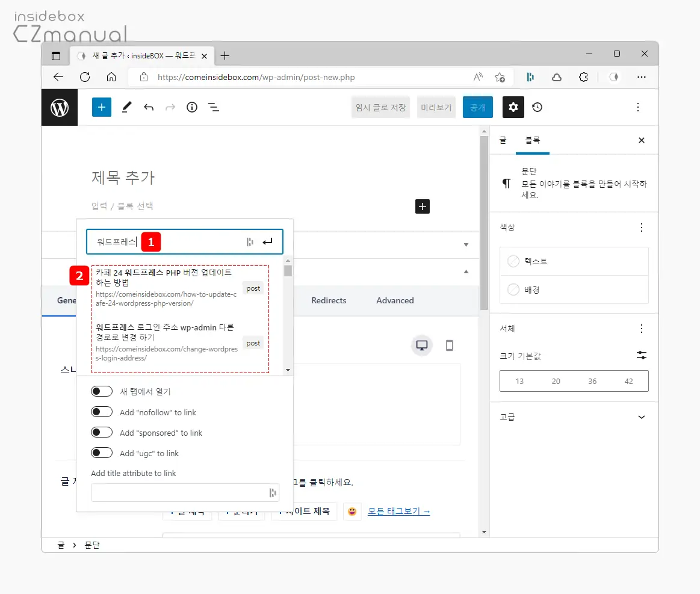The width and height of the screenshot is (700, 594).
Task: Redo the reverted edit
Action: click(x=170, y=107)
